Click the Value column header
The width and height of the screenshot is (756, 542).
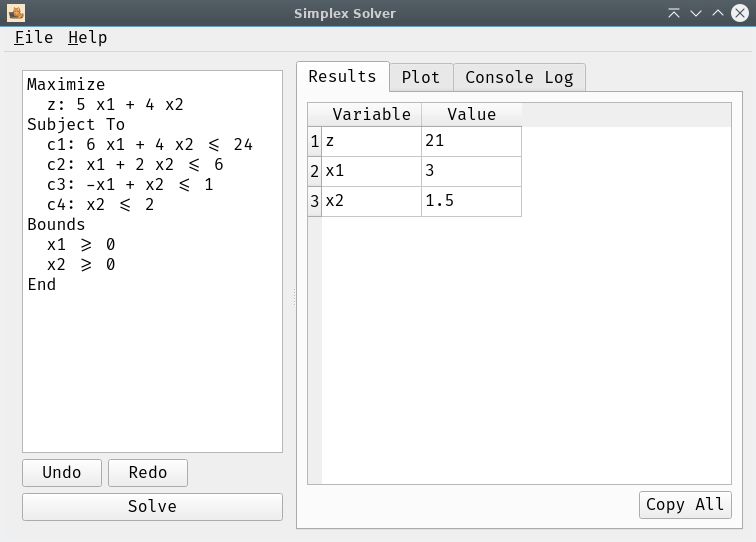471,114
